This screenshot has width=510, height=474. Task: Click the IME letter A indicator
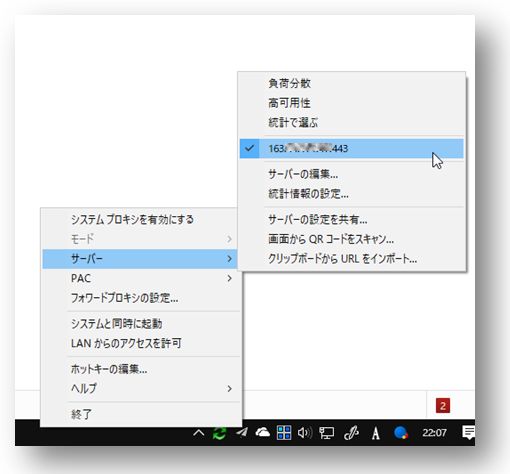(376, 433)
